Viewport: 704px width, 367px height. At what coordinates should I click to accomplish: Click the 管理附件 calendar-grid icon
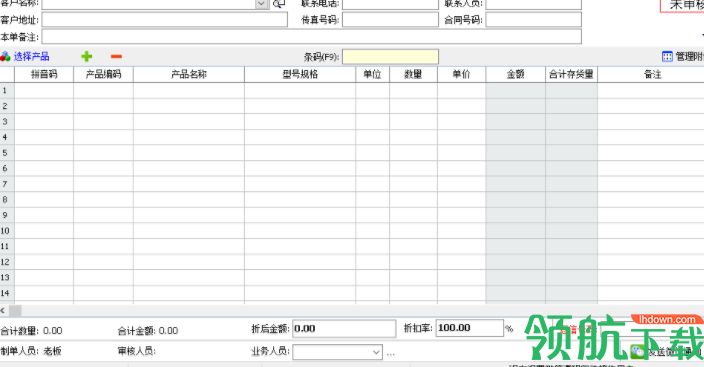[x=667, y=56]
